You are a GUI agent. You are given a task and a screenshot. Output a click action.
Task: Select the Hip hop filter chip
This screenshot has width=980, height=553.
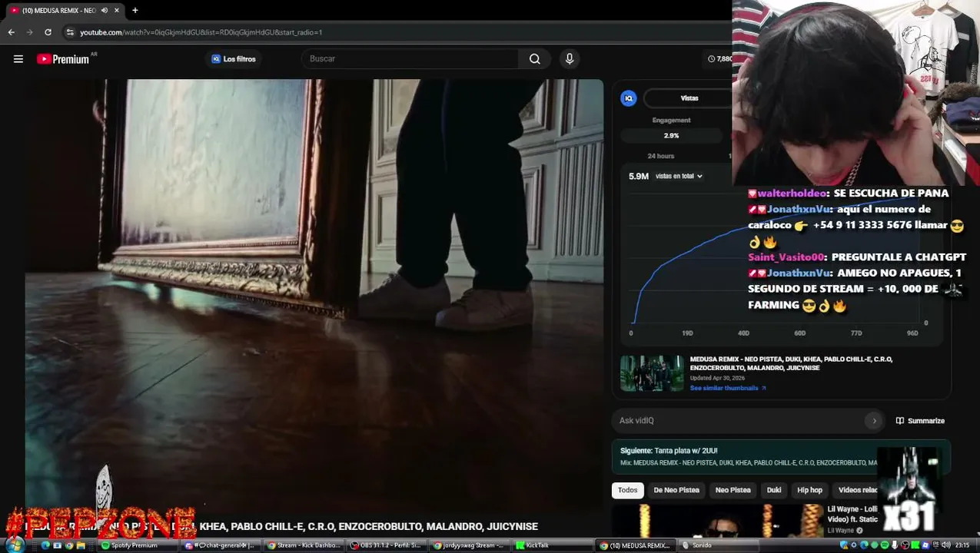click(809, 490)
